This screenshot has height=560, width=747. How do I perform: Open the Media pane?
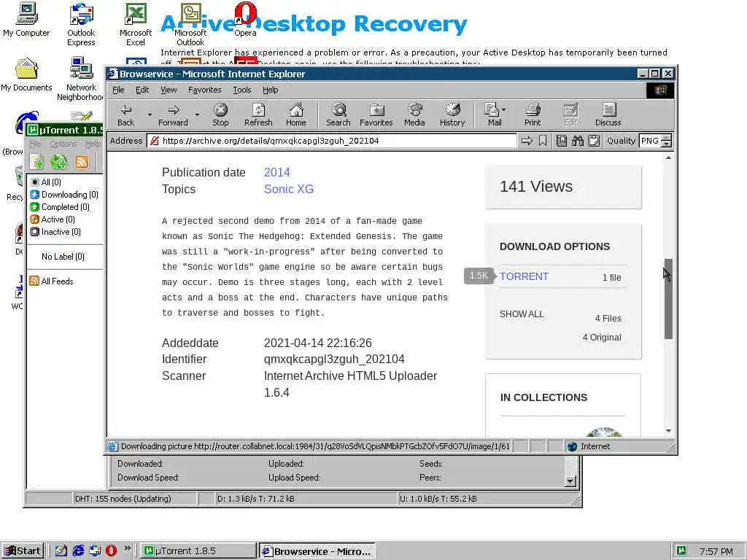pyautogui.click(x=414, y=115)
